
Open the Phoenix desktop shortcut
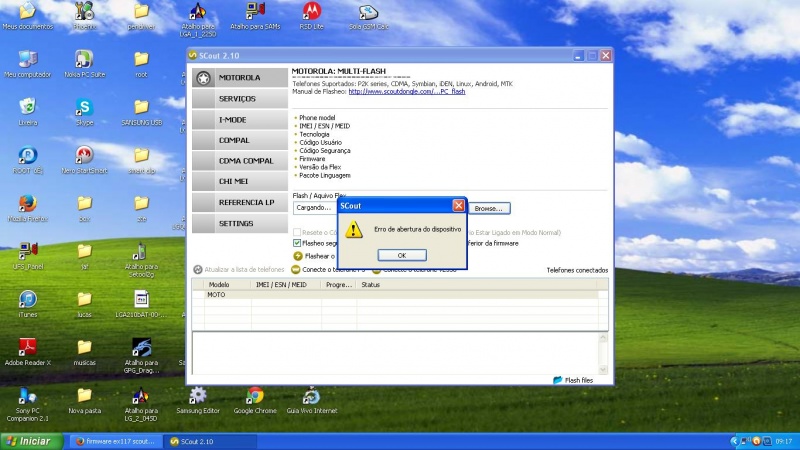click(84, 16)
